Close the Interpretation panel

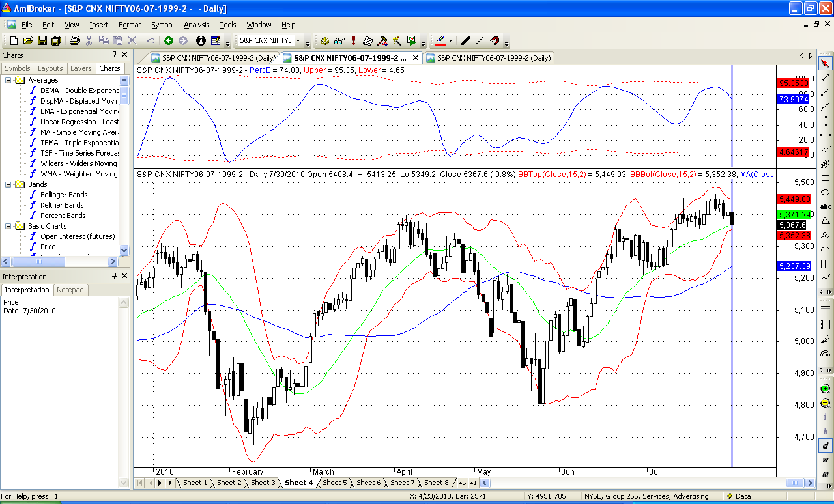124,276
